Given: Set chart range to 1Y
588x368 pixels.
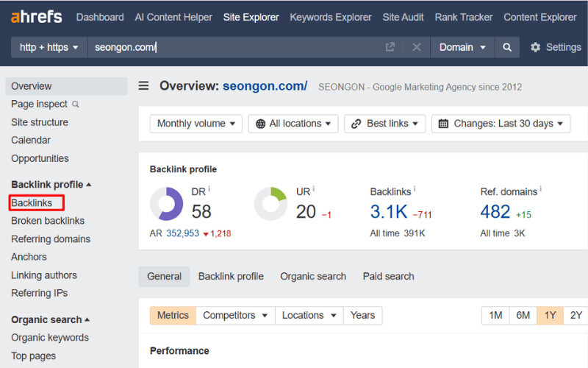Looking at the screenshot, I should coord(550,315).
